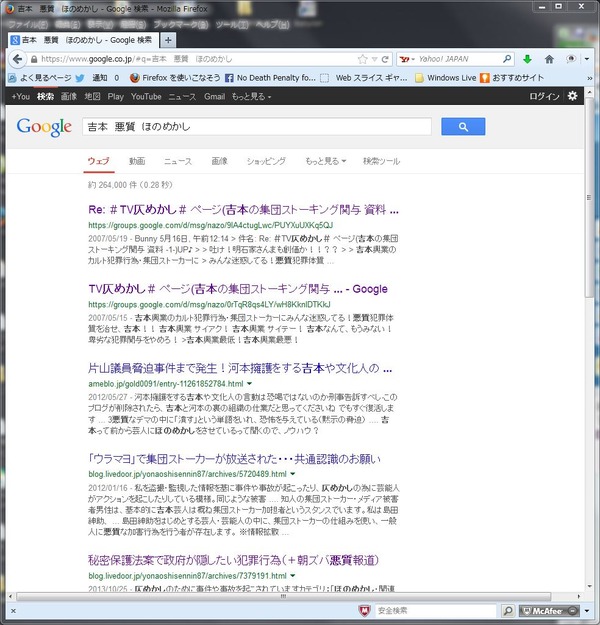The width and height of the screenshot is (600, 625).
Task: Click the vertical scrollbar thumb
Action: (x=589, y=197)
